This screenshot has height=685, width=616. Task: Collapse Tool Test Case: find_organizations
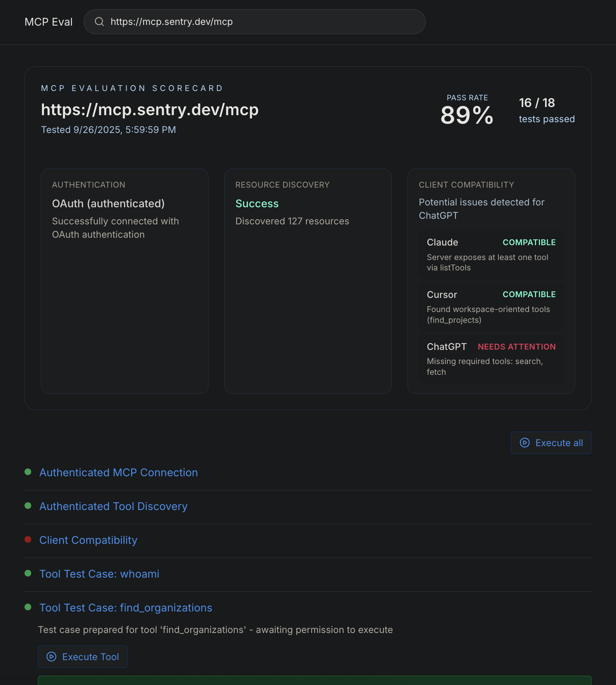126,608
